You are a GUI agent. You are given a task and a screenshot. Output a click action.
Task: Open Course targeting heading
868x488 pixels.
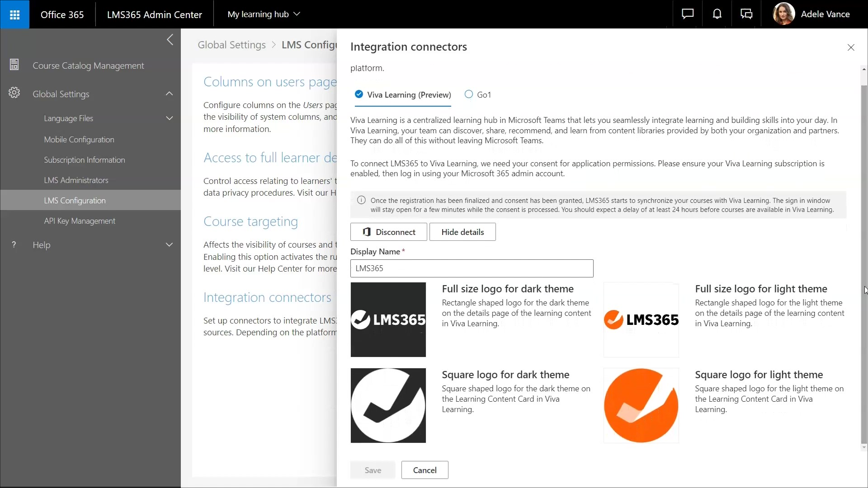(x=250, y=221)
